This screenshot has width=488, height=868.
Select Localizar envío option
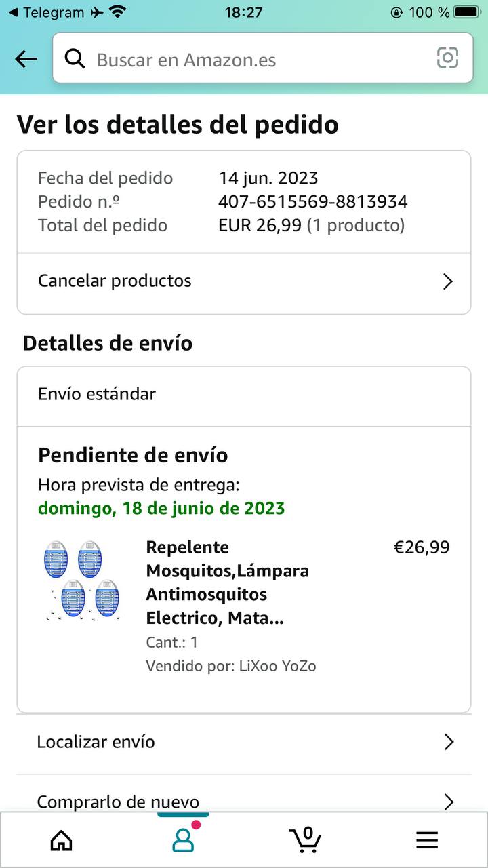[96, 742]
